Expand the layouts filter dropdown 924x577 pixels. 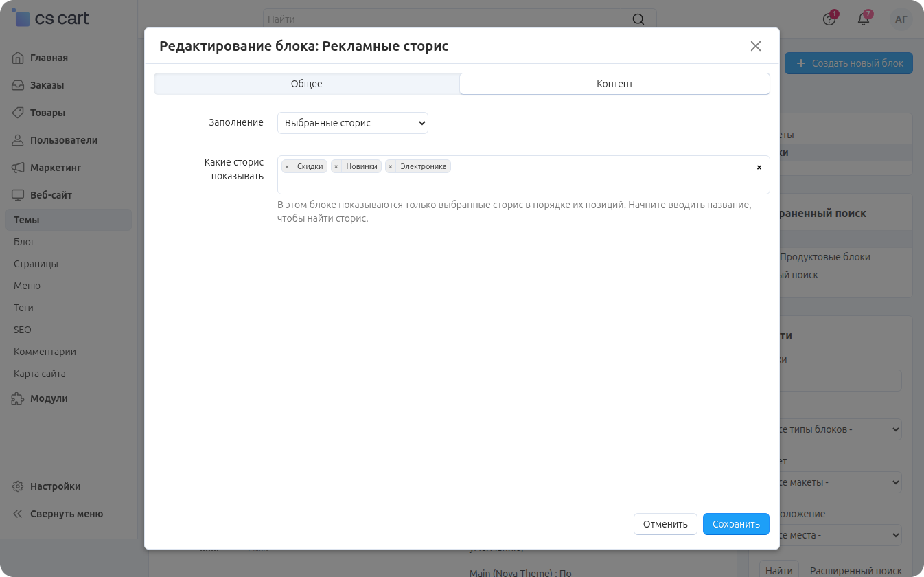tap(832, 482)
